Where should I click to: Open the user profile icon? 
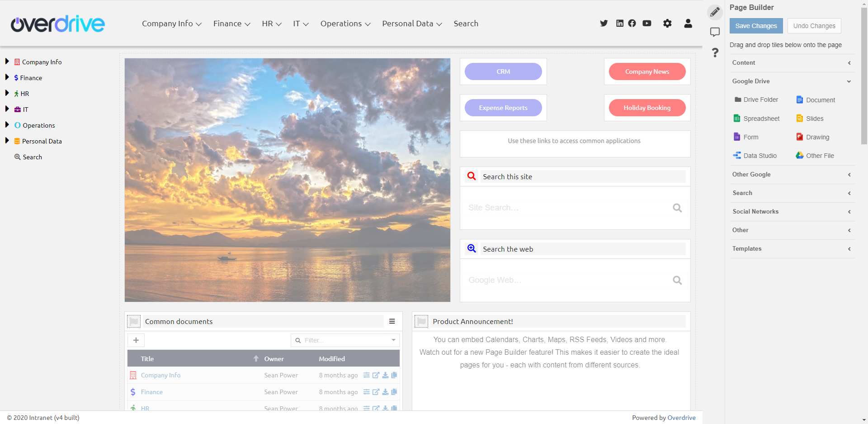click(688, 23)
